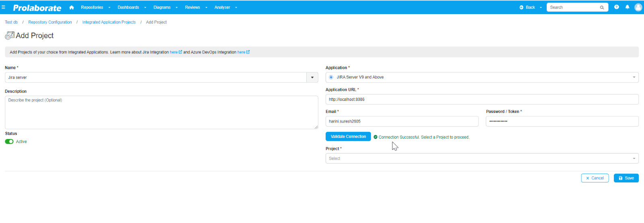Open the hamburger menu icon

pyautogui.click(x=3, y=7)
